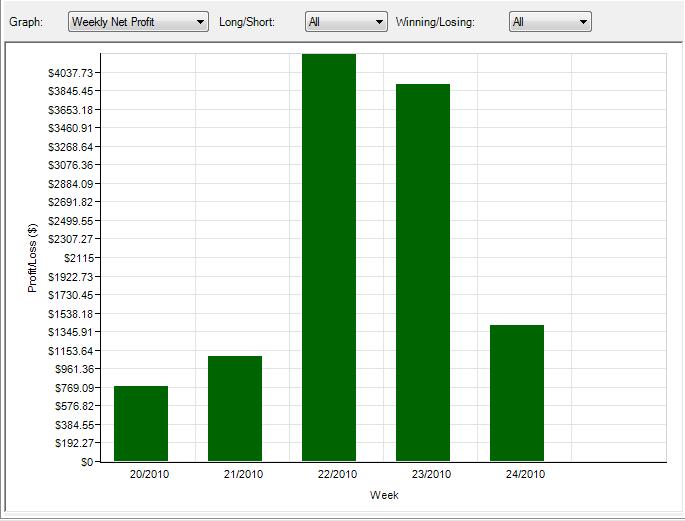Click the 20/2010 week axis label
The image size is (685, 521).
[x=149, y=474]
